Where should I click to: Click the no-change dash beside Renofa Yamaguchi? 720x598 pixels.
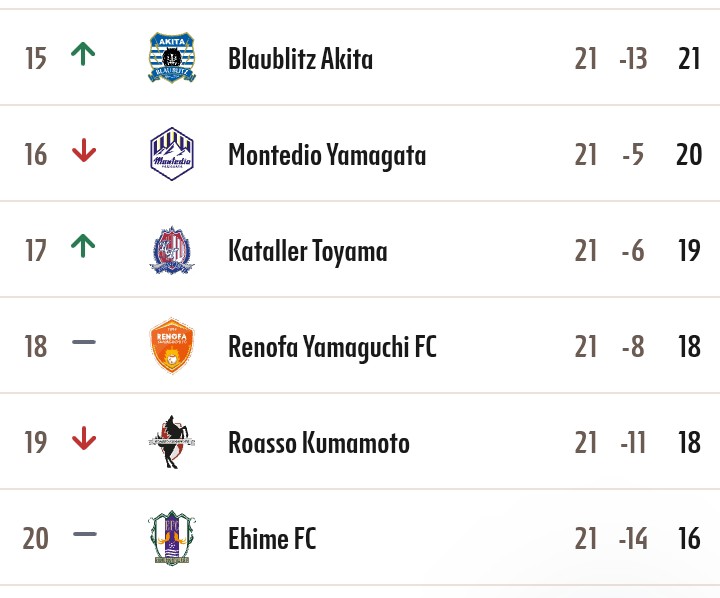coord(84,342)
